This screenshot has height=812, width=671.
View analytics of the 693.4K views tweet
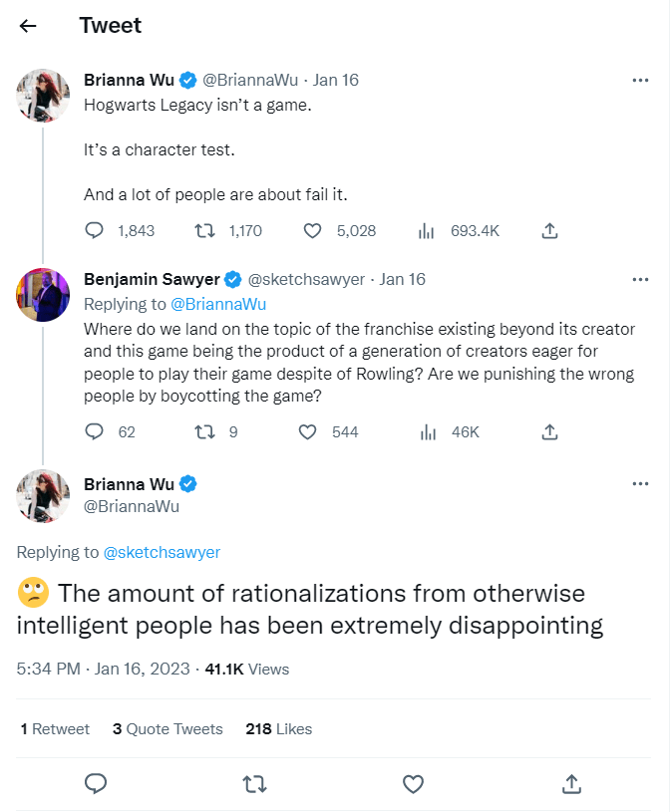point(427,231)
